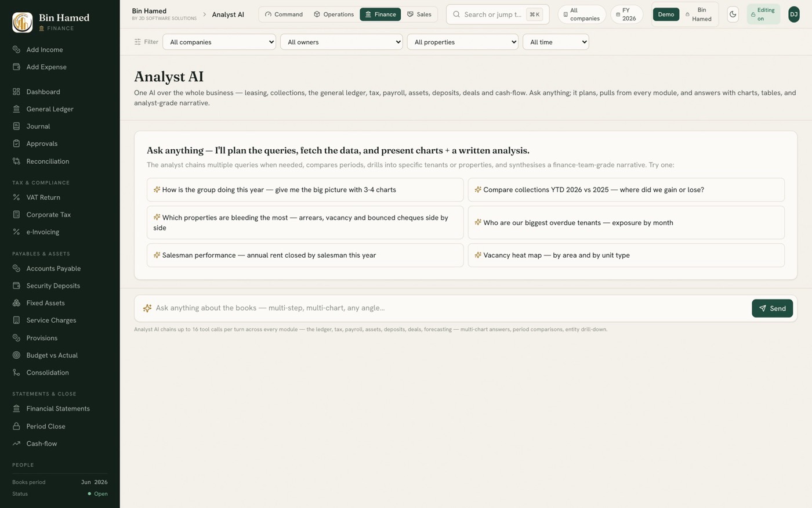Click the Books period label

(29, 482)
